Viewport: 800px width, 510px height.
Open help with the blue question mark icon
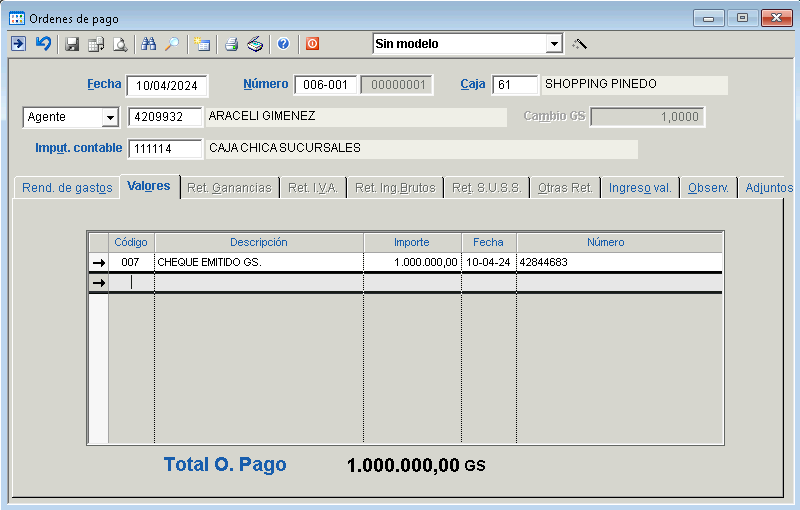tap(284, 44)
